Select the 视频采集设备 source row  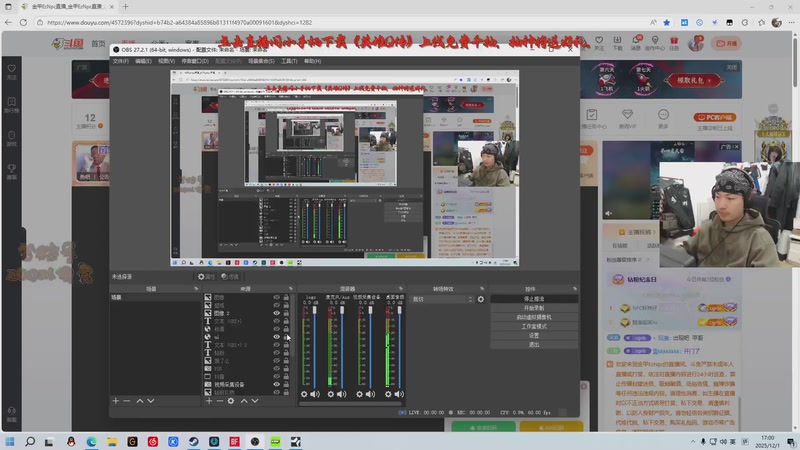point(247,384)
